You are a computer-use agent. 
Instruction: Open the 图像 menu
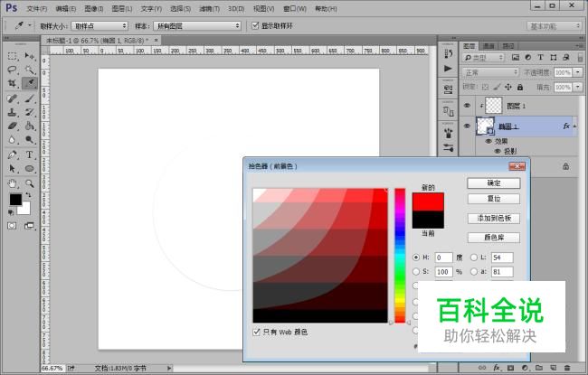click(x=94, y=9)
